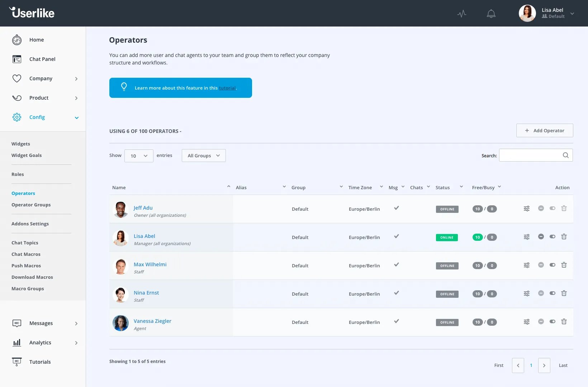
Task: Click the Add Operator button
Action: 544,130
